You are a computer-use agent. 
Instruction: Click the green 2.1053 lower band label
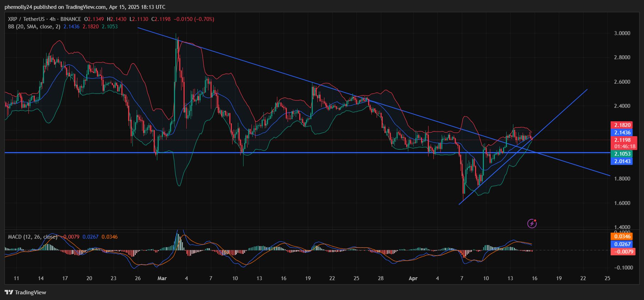[x=622, y=154]
